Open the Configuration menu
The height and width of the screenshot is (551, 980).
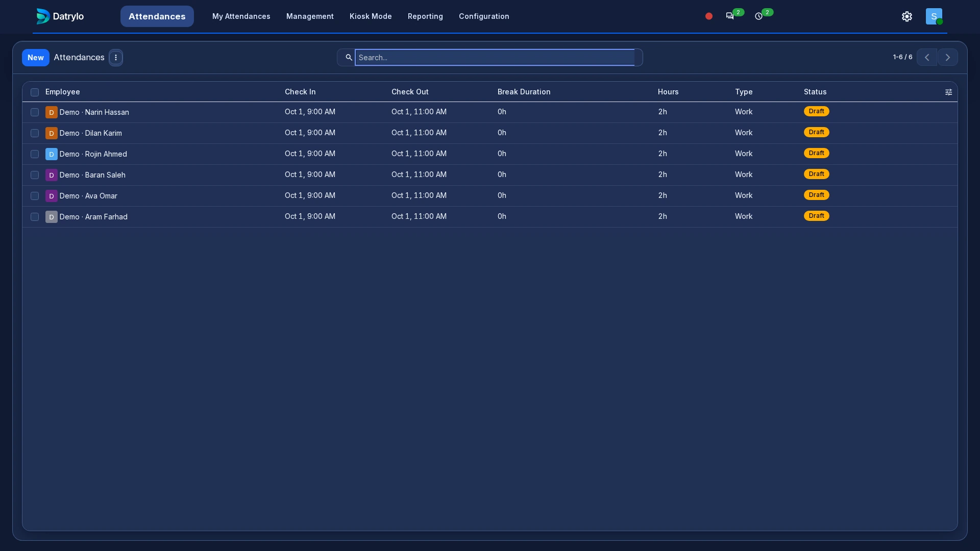pos(484,16)
